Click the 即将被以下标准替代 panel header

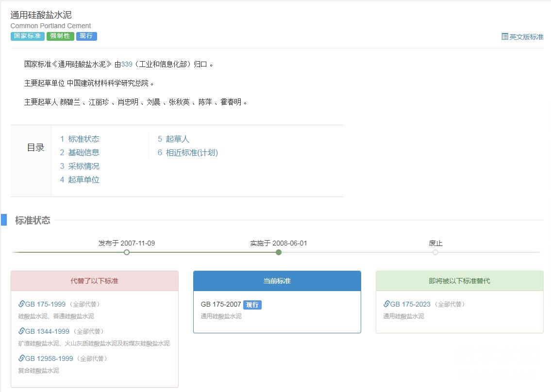460,281
